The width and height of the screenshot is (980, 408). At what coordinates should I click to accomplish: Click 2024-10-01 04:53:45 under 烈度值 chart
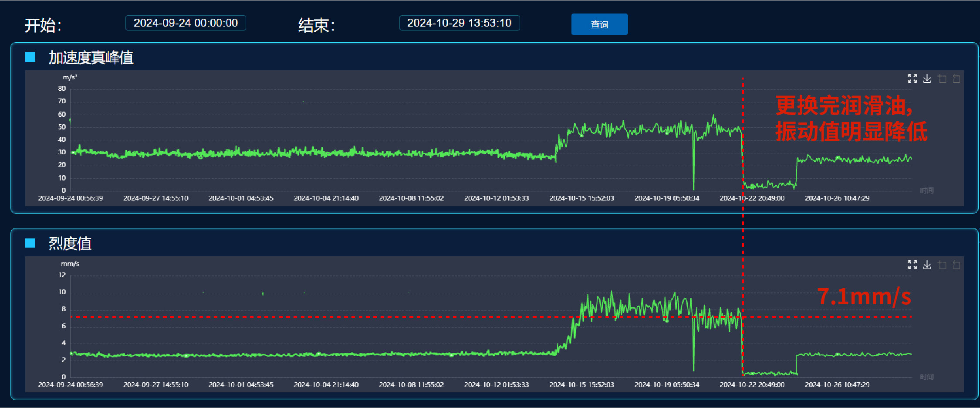[x=241, y=384]
